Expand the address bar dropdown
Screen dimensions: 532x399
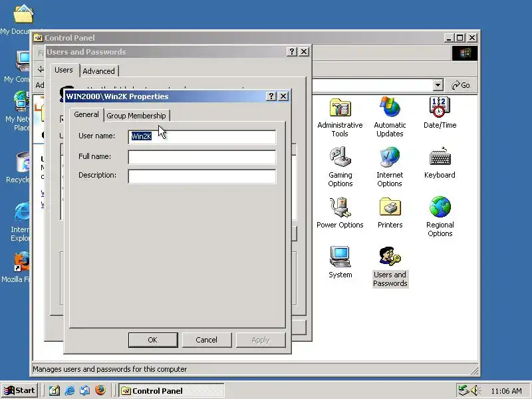[438, 85]
